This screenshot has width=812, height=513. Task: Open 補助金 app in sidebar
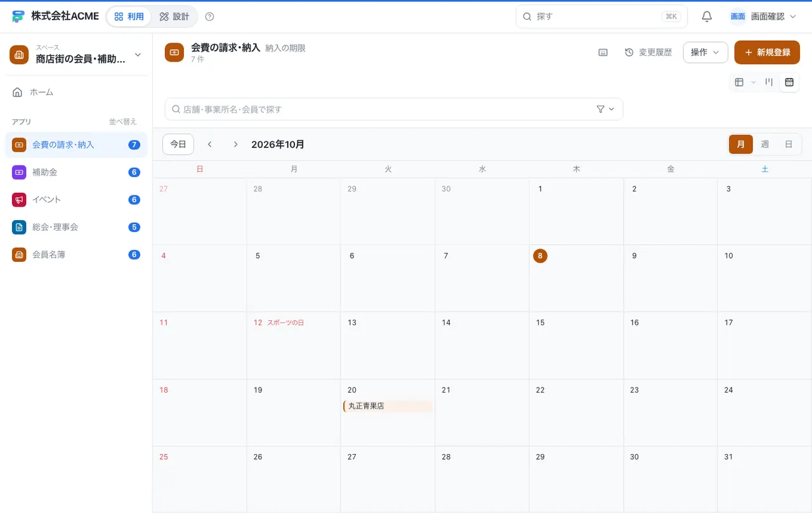[76, 172]
